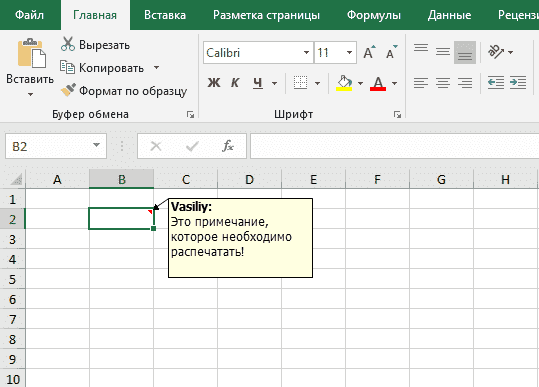The height and width of the screenshot is (387, 539).
Task: Click the Enter checkmark formula bar icon
Action: click(192, 146)
